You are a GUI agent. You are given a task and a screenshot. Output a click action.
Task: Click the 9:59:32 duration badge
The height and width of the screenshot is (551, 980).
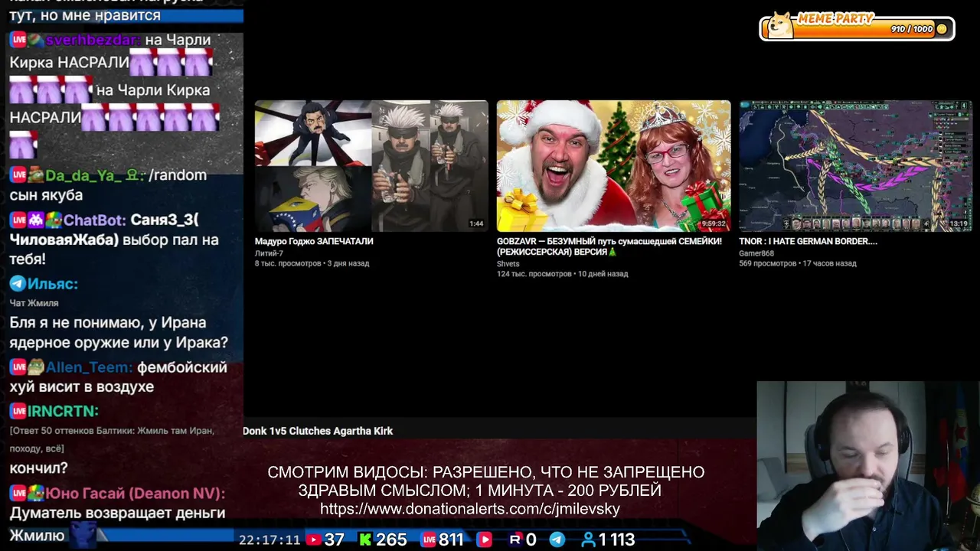[712, 223]
